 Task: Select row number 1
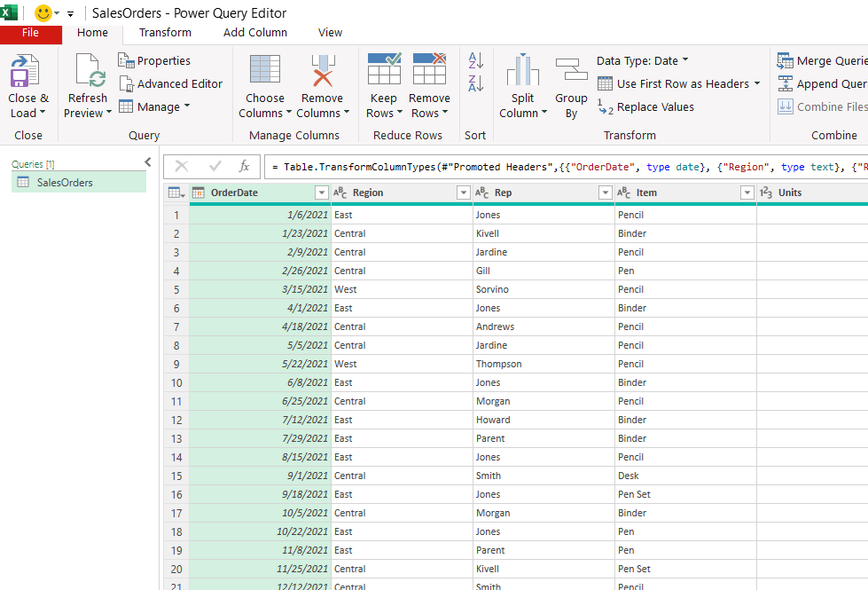point(176,215)
